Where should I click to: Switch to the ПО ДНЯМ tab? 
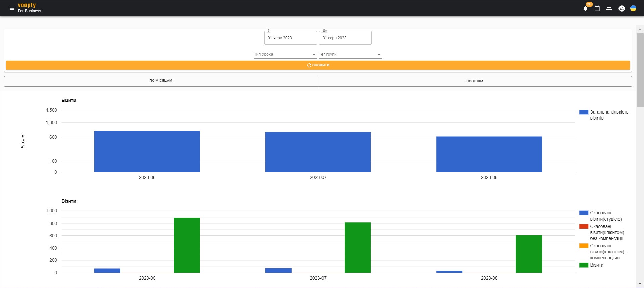475,81
